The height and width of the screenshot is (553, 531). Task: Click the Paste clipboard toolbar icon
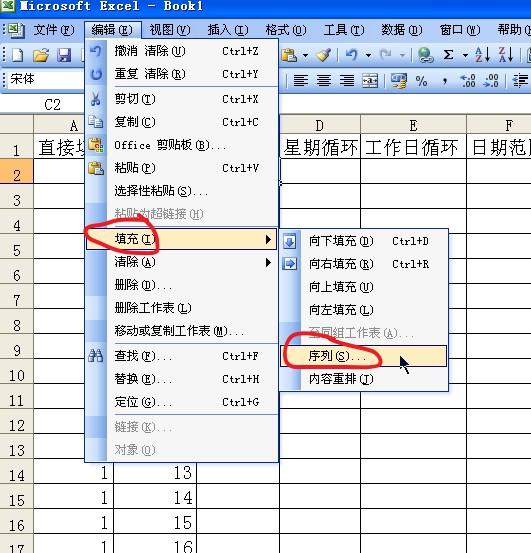289,55
